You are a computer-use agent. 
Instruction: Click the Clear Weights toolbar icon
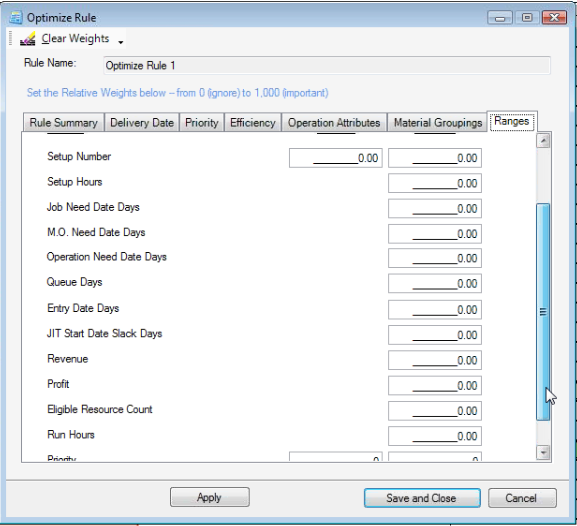tap(28, 39)
